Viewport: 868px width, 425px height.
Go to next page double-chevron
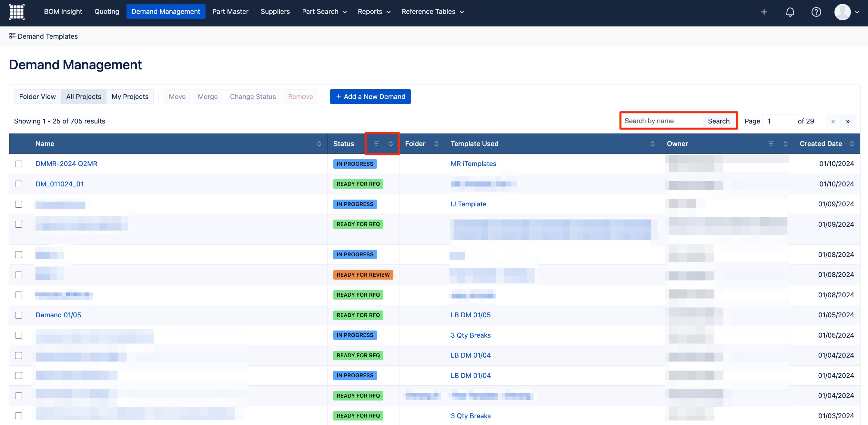847,121
